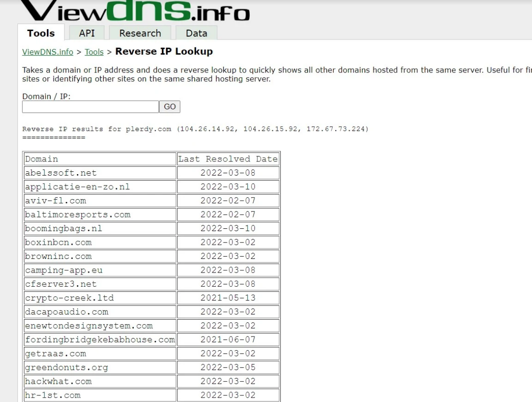
Task: Click the Last Resolved Date header
Action: click(227, 159)
